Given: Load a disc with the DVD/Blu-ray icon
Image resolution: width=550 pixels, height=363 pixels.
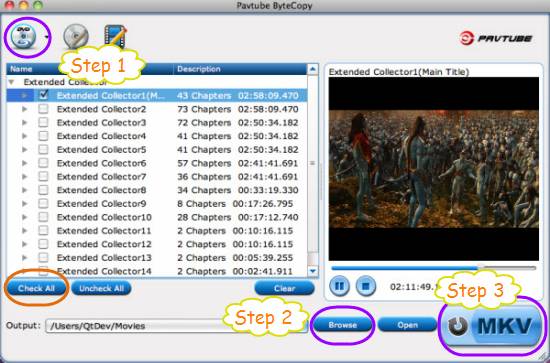Looking at the screenshot, I should click(x=23, y=36).
